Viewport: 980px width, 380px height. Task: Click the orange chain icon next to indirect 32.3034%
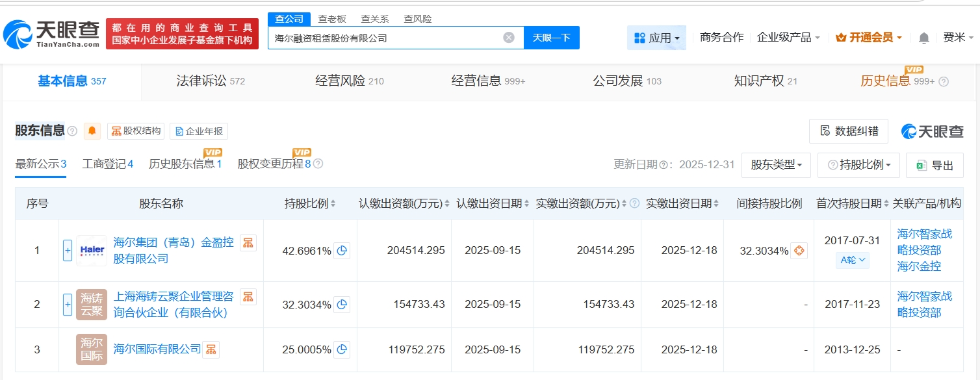799,251
